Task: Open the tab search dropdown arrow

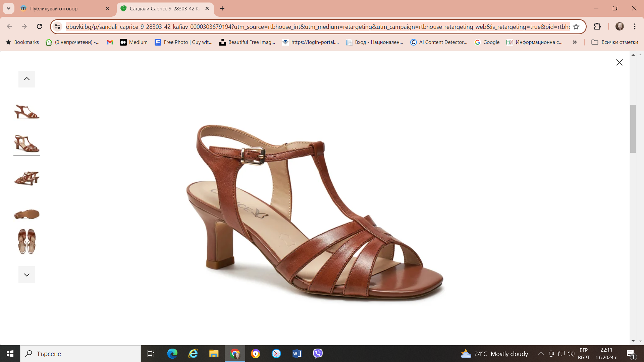Action: pos(8,8)
